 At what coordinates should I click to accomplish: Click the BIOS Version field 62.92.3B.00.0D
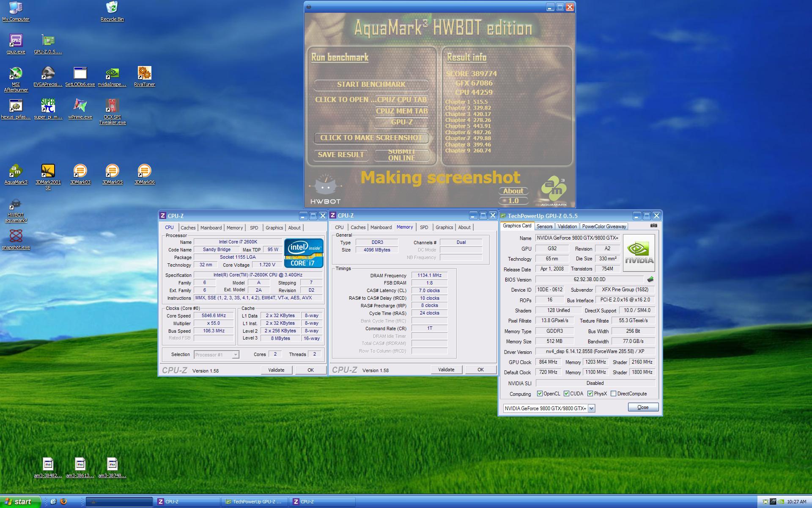[589, 279]
